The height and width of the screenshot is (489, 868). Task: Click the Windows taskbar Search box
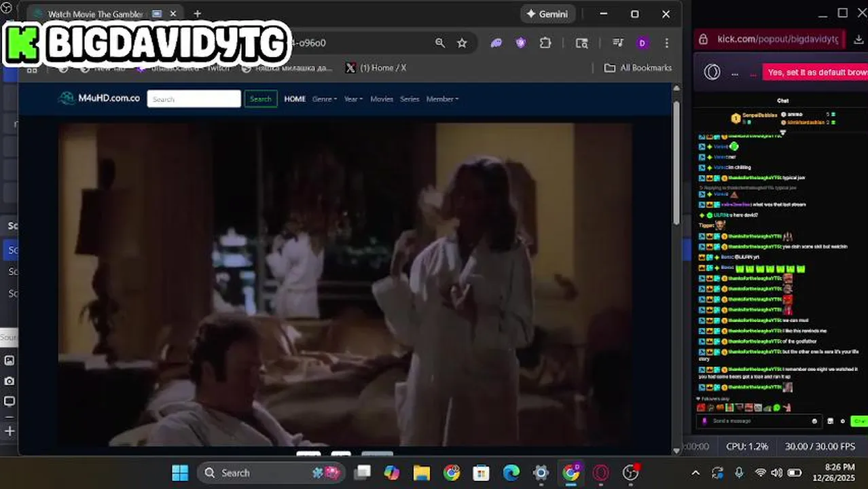coord(271,473)
